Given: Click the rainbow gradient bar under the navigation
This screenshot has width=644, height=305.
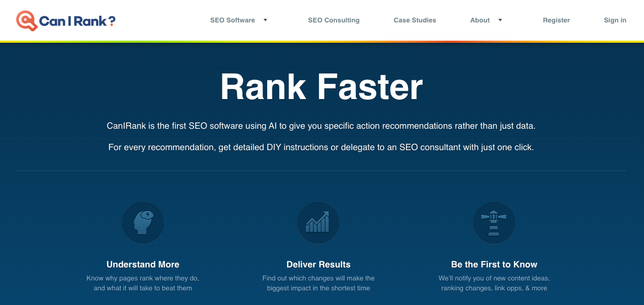Looking at the screenshot, I should click(322, 40).
